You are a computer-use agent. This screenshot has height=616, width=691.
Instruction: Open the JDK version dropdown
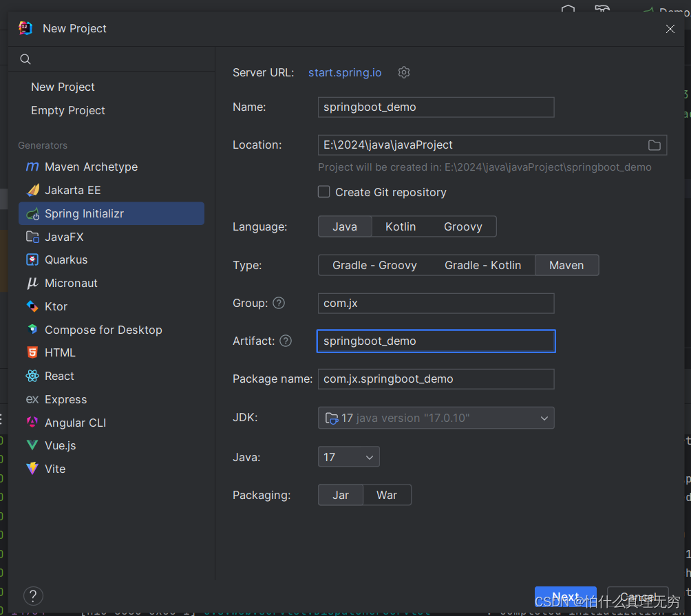tap(436, 418)
